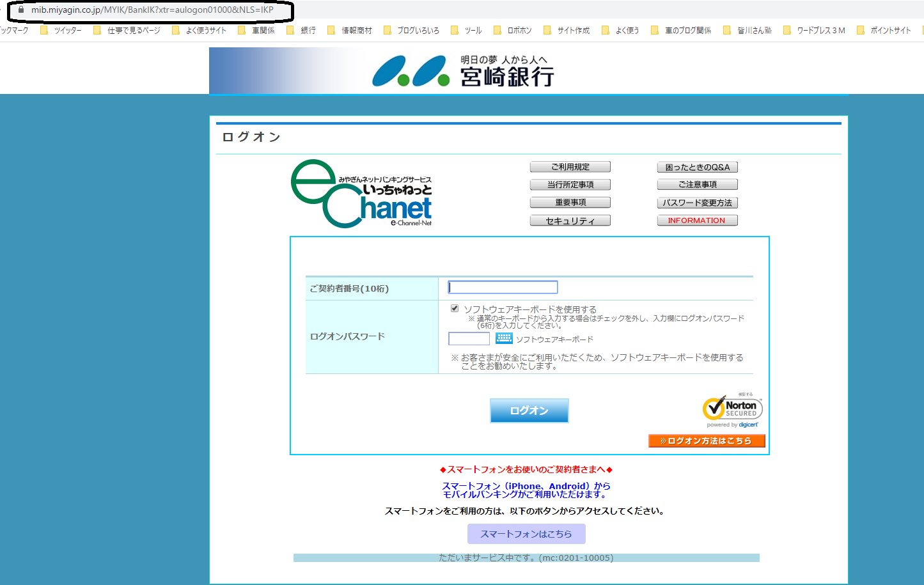Open the ロボホン bookmark folder
924x585 pixels.
(x=513, y=30)
